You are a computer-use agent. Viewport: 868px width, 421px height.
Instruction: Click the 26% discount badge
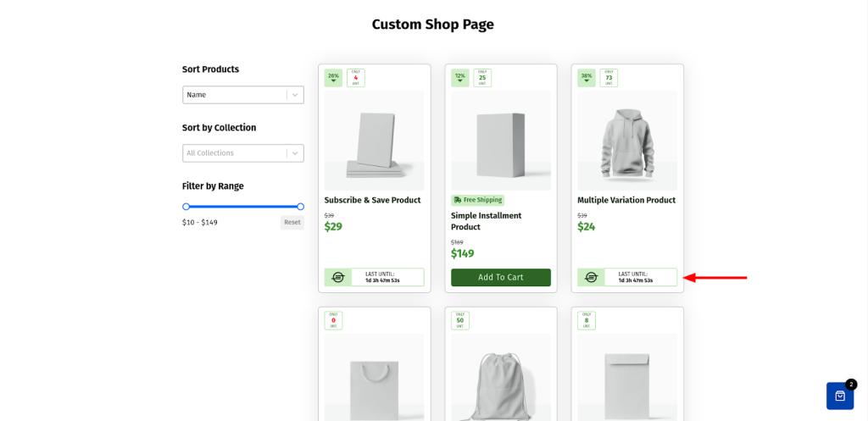(x=333, y=78)
